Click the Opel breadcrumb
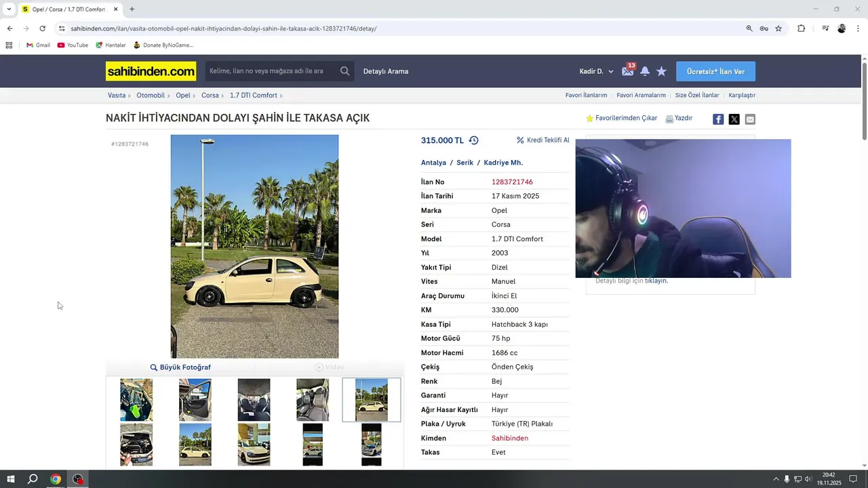 pos(183,96)
